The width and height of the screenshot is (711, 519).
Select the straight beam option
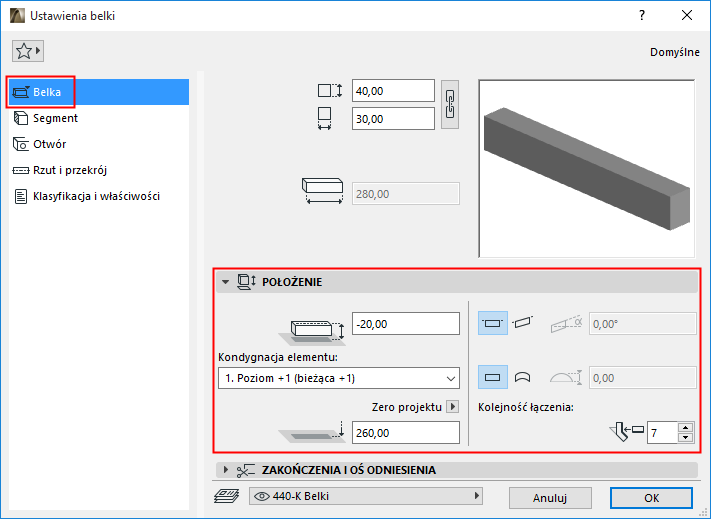(493, 378)
